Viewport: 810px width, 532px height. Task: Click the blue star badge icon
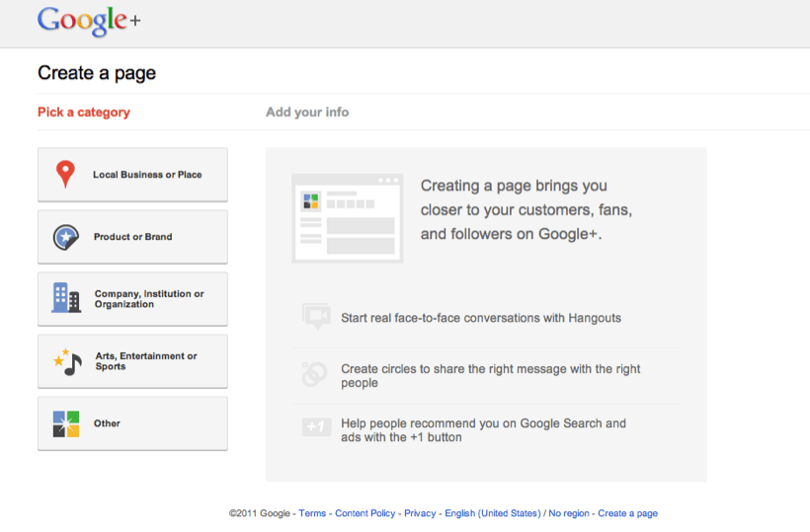[x=66, y=237]
